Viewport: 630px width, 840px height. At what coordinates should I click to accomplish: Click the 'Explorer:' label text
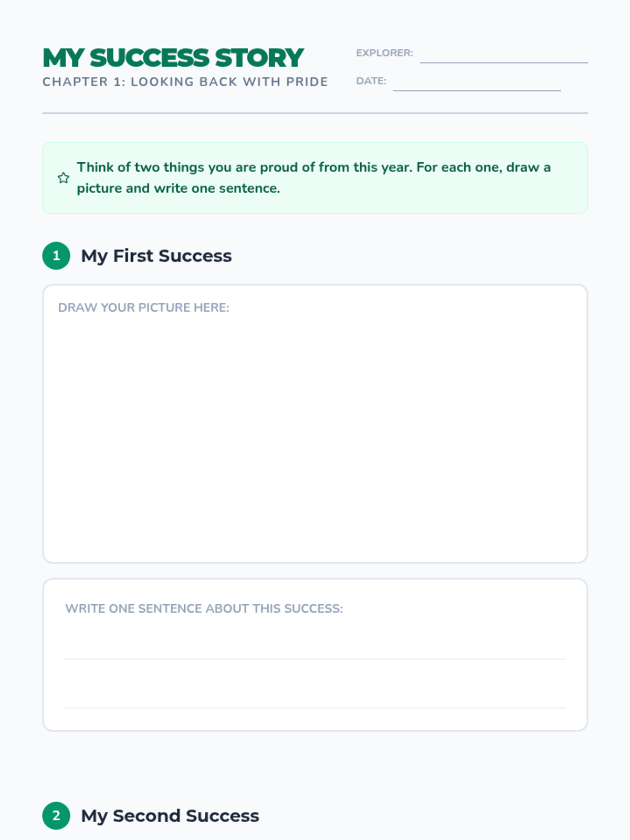pyautogui.click(x=384, y=53)
